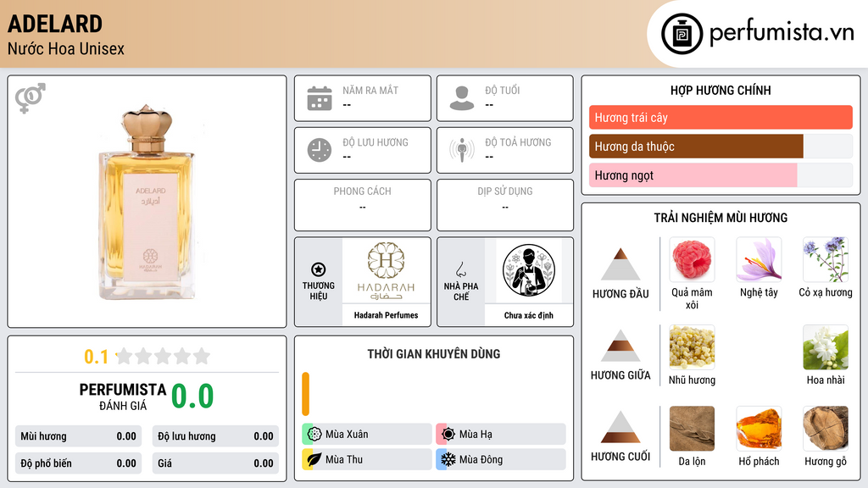Screen dimensions: 868x488
Task: Click the ADELARD title text
Action: 55,24
